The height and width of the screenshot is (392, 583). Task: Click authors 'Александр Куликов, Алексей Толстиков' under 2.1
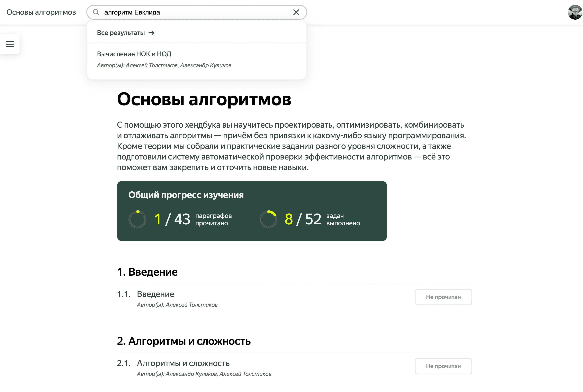204,374
